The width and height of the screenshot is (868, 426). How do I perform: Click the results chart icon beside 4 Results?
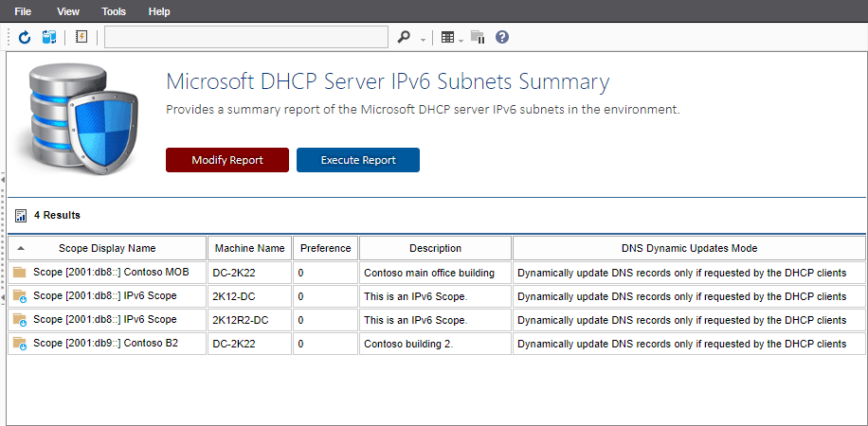pyautogui.click(x=21, y=216)
